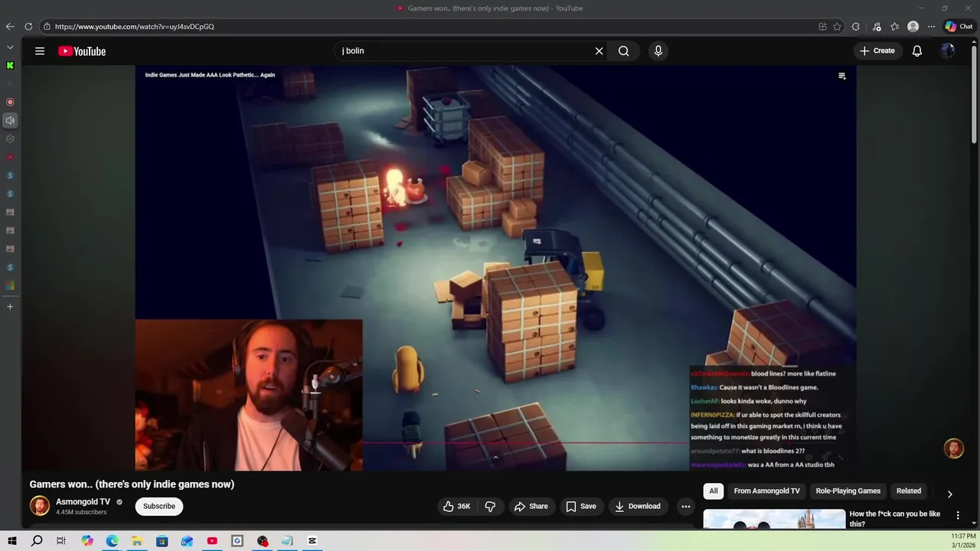Open Edge settings and more ellipsis
The image size is (980, 551).
tap(932, 26)
